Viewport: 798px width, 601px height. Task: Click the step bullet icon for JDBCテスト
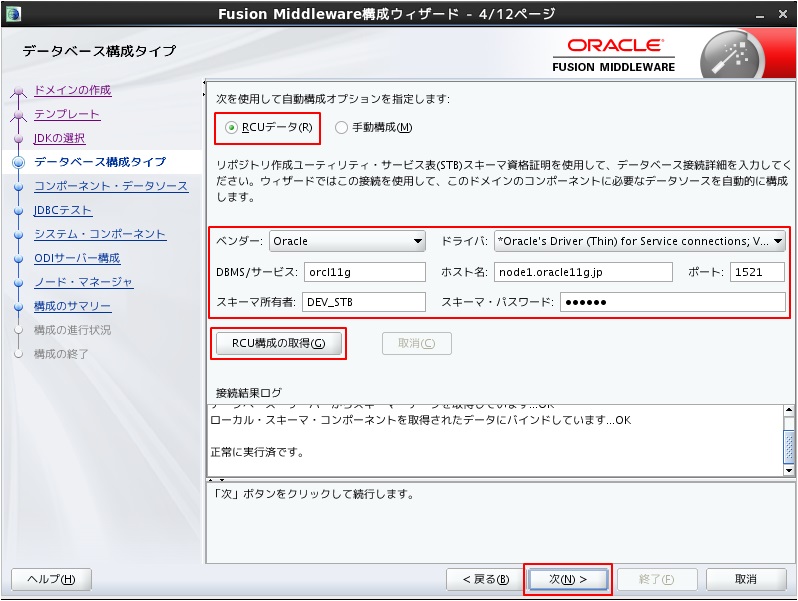19,211
